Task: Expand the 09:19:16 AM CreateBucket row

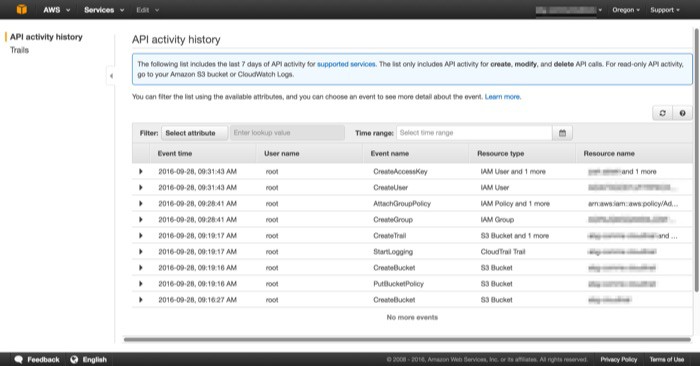Action: (x=141, y=268)
